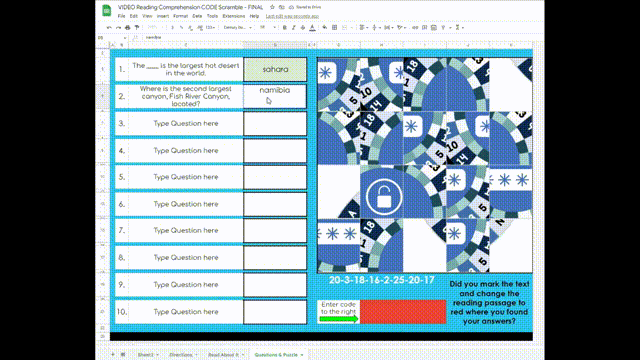
Task: Open the font family dropdown
Action: [x=238, y=28]
